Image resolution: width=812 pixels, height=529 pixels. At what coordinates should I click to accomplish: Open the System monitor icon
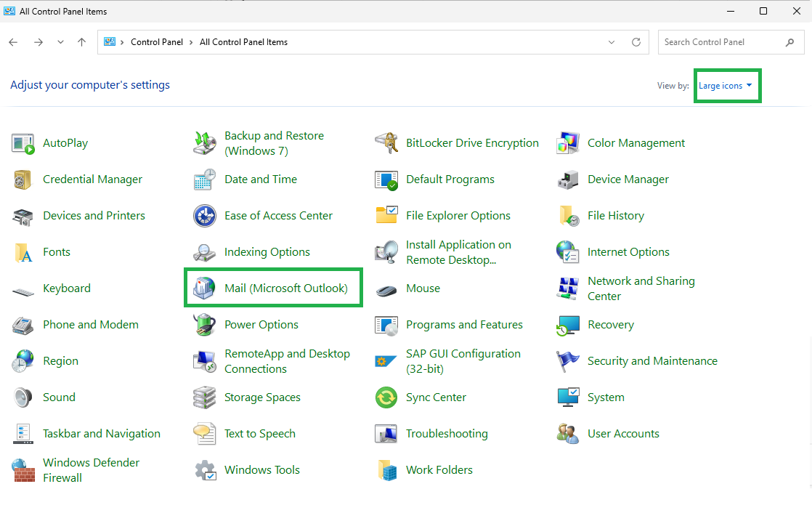(567, 397)
